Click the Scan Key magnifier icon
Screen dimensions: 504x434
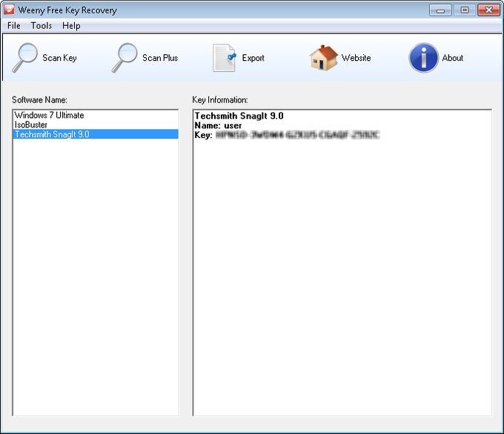pos(24,58)
